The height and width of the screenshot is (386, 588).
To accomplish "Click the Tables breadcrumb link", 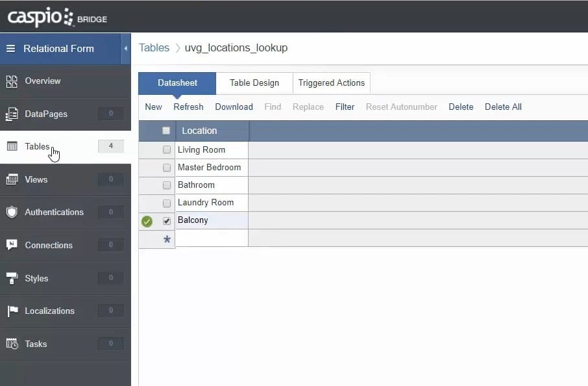I will pos(154,48).
